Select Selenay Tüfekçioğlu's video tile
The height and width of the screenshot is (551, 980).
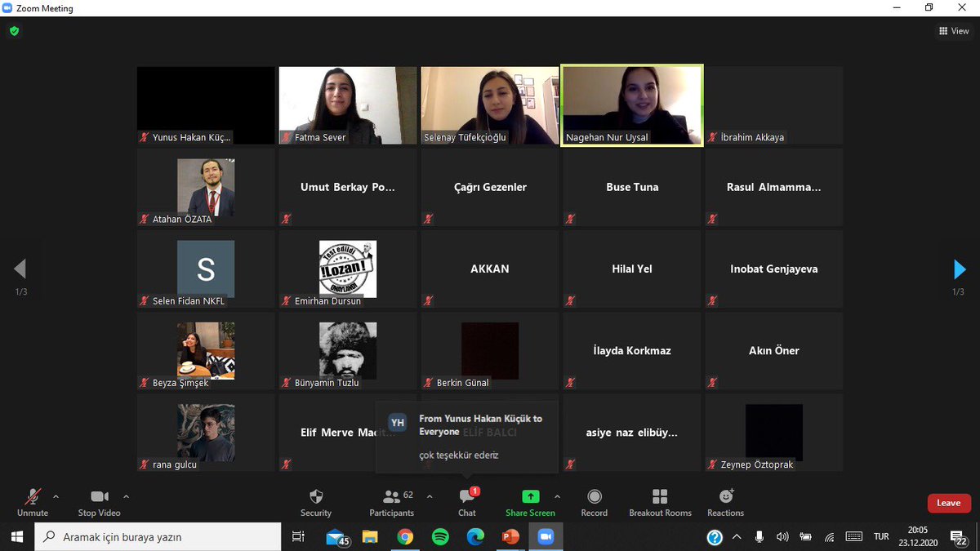click(490, 105)
